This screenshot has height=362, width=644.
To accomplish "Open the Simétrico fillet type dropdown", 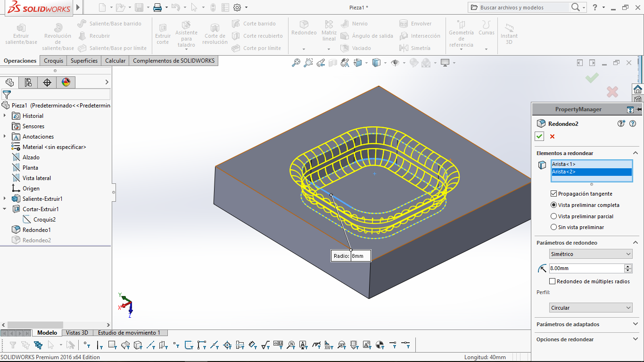I will pos(591,254).
